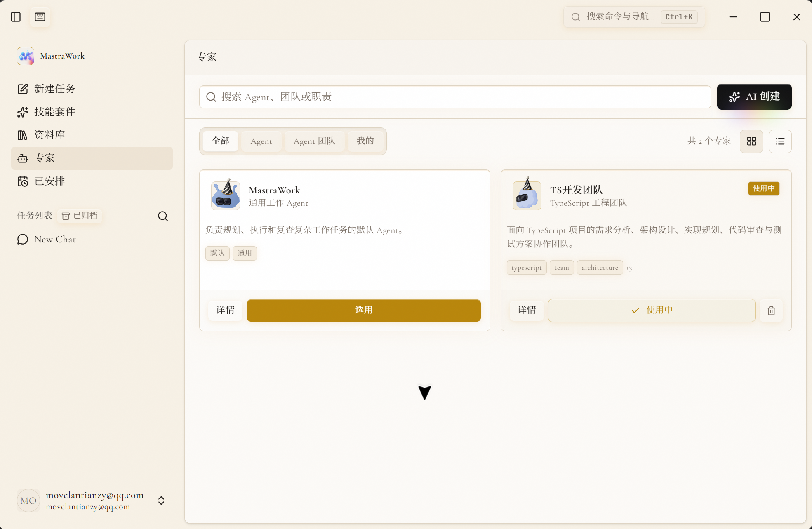812x529 pixels.
Task: Click the team tag
Action: click(x=562, y=268)
